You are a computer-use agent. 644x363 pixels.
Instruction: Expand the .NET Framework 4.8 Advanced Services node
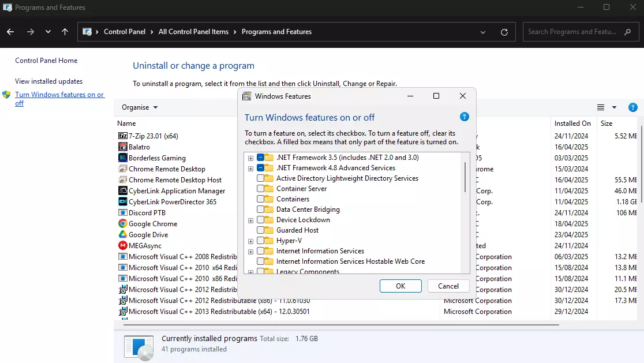tap(250, 169)
